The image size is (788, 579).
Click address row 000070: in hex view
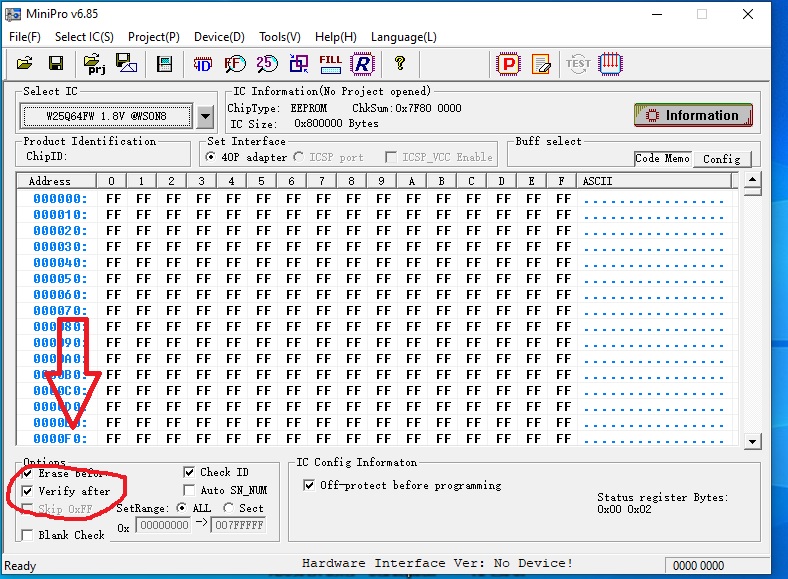60,311
